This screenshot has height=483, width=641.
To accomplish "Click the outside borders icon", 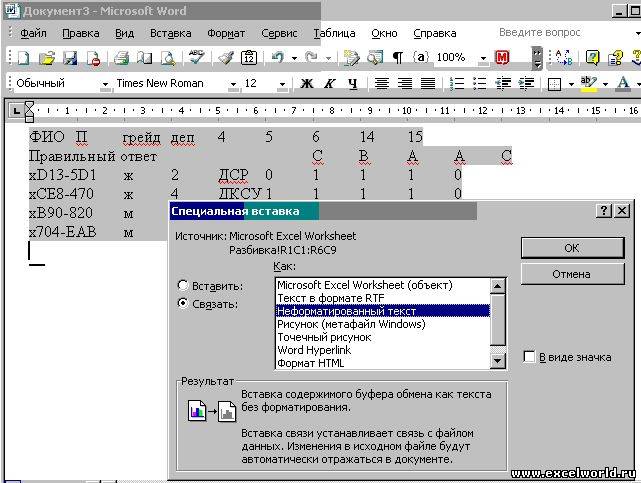I will click(x=554, y=84).
